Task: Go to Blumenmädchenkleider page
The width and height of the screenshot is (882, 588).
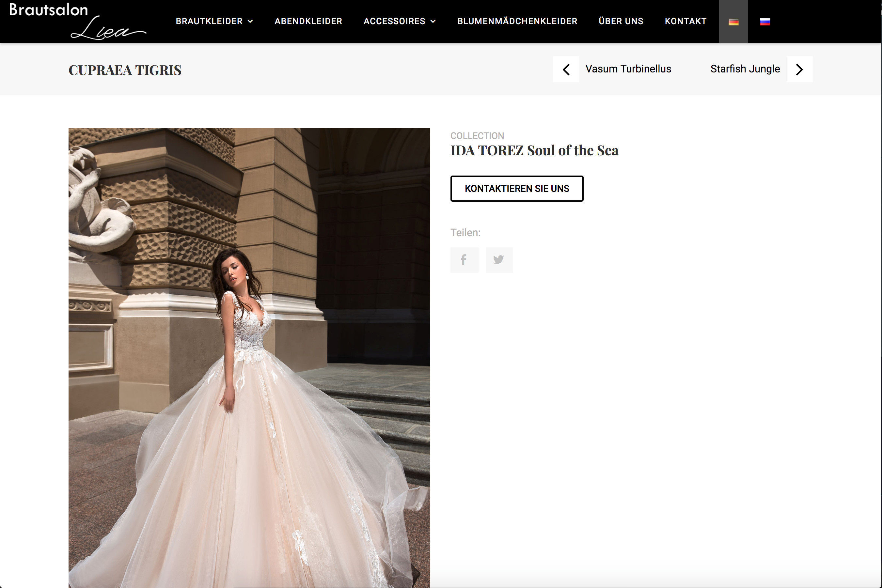Action: (517, 22)
